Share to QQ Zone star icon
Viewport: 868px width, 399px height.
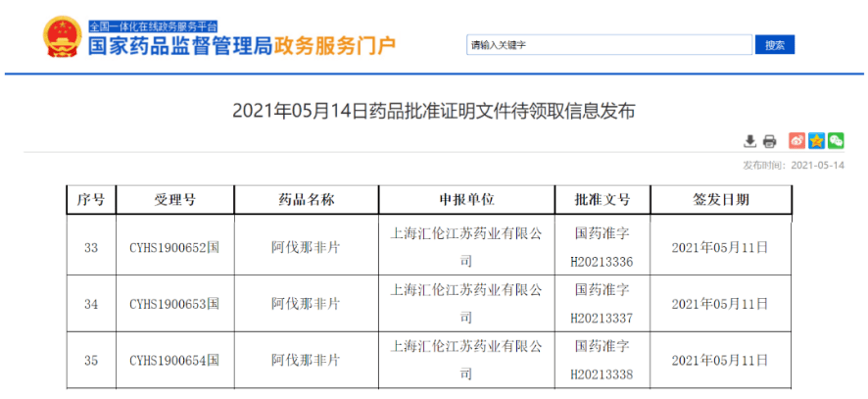click(816, 141)
